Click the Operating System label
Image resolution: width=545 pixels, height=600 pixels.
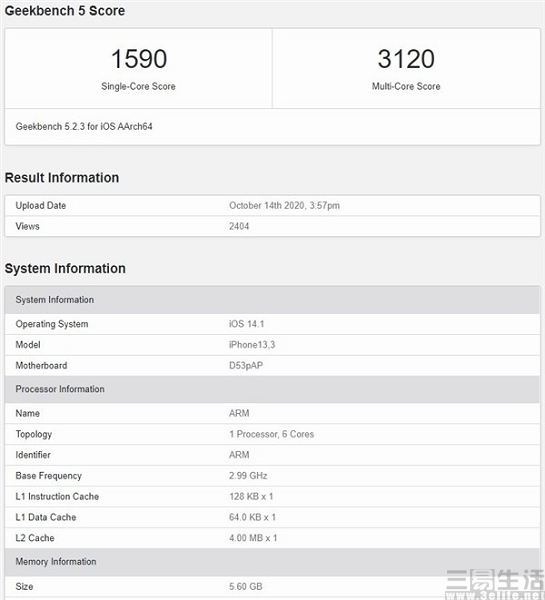[x=52, y=324]
